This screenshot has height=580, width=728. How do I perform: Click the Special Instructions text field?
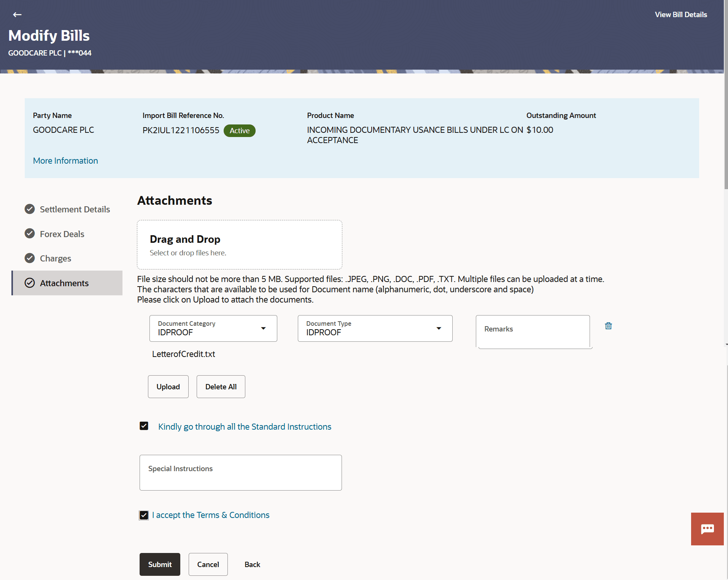point(241,473)
